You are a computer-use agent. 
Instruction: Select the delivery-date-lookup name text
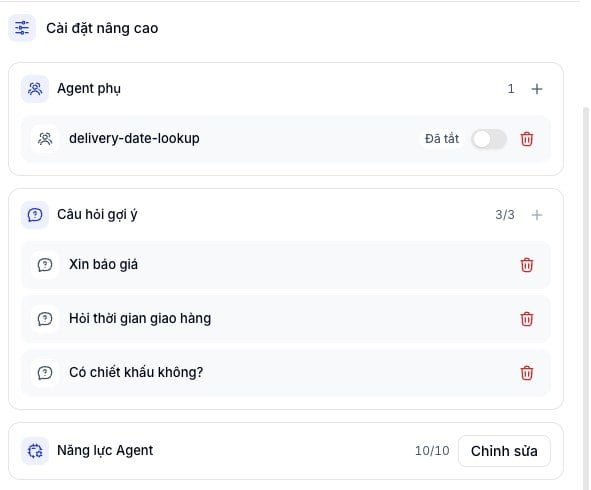(x=134, y=139)
